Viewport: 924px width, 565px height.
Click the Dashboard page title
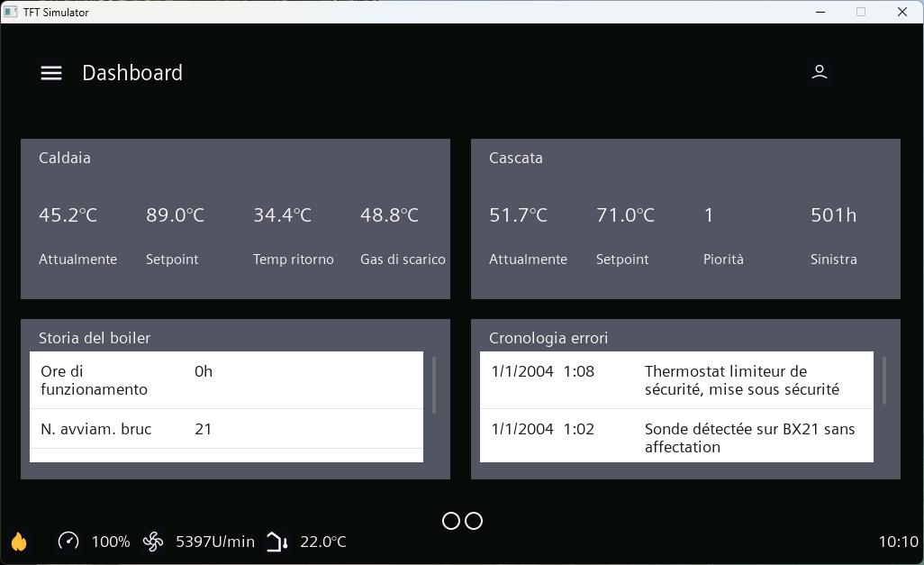click(132, 73)
